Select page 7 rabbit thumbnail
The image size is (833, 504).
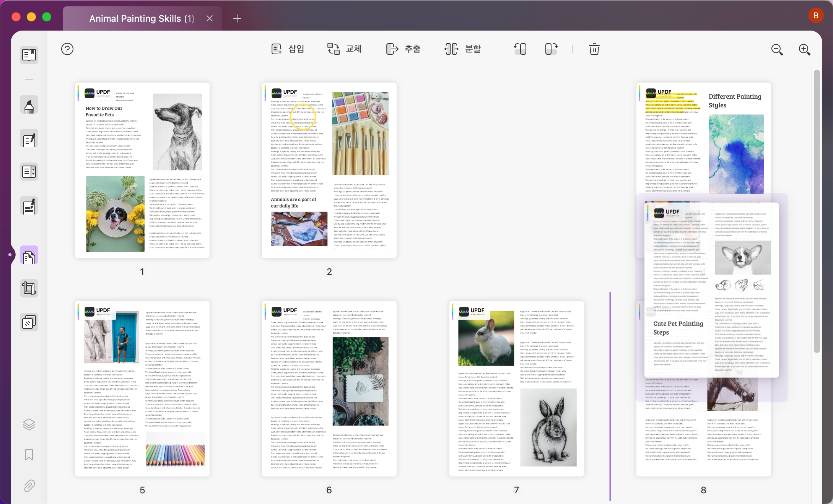click(x=517, y=389)
